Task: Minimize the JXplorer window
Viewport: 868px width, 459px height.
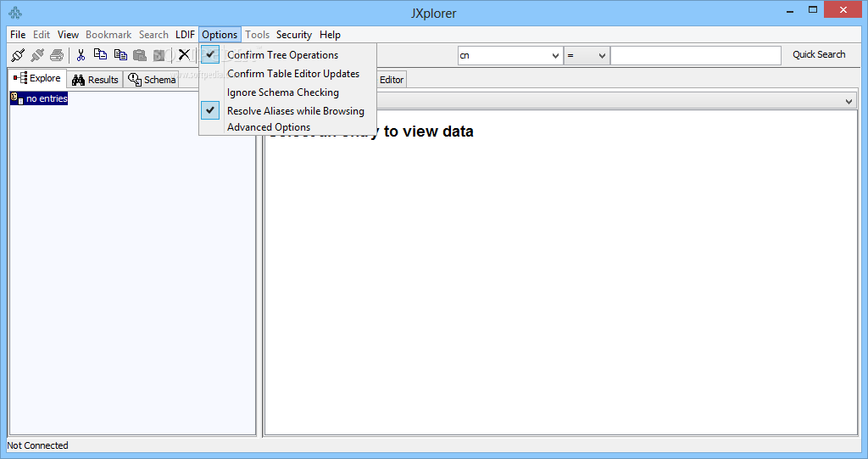Action: 790,10
